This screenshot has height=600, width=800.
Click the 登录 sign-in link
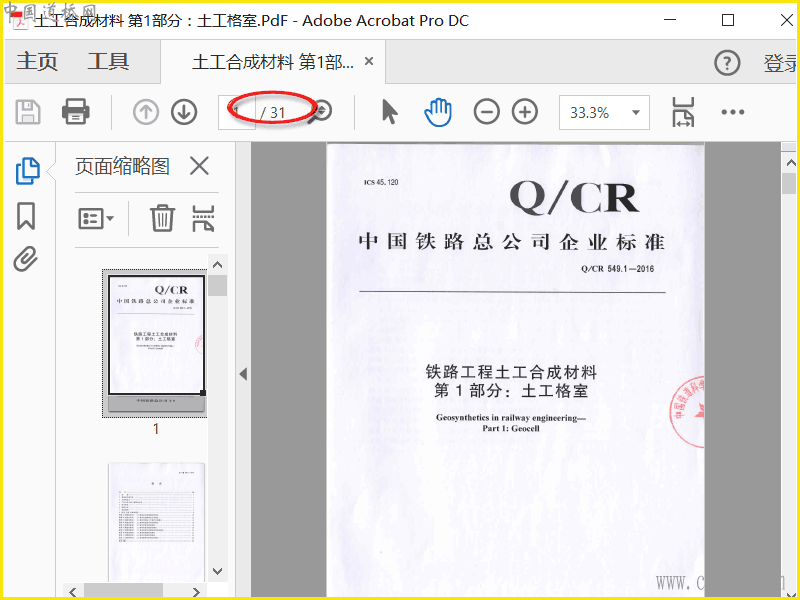click(x=781, y=63)
